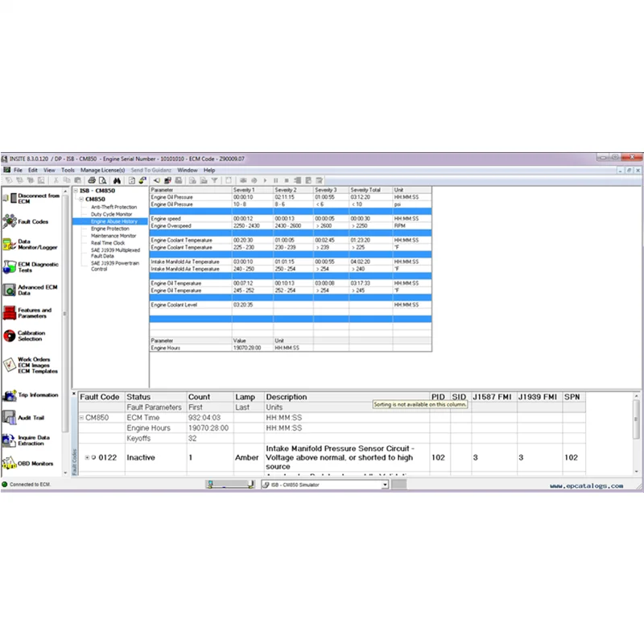Click the cut scissors toolbar icon
This screenshot has width=644, height=644.
pyautogui.click(x=56, y=180)
